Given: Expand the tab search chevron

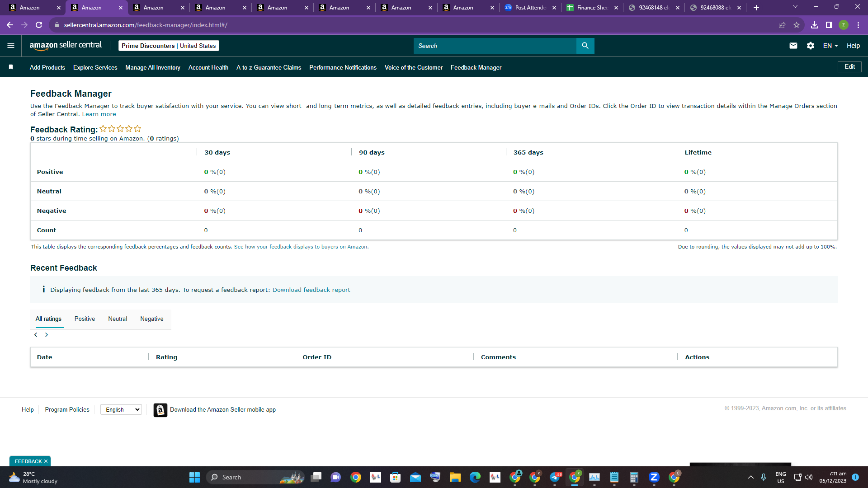Looking at the screenshot, I should 795,7.
